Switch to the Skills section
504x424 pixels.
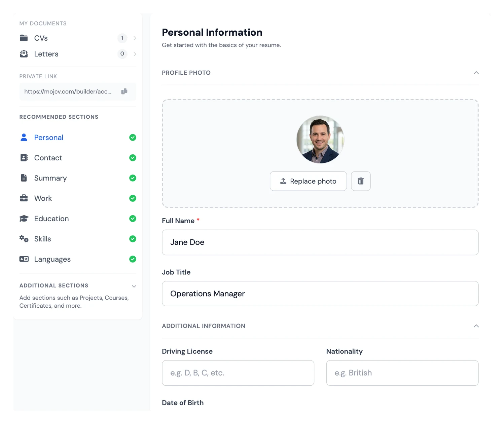coord(78,239)
